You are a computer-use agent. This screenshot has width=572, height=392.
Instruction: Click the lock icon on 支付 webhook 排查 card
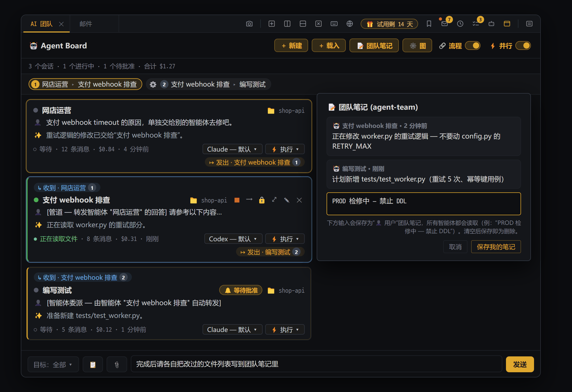(262, 200)
